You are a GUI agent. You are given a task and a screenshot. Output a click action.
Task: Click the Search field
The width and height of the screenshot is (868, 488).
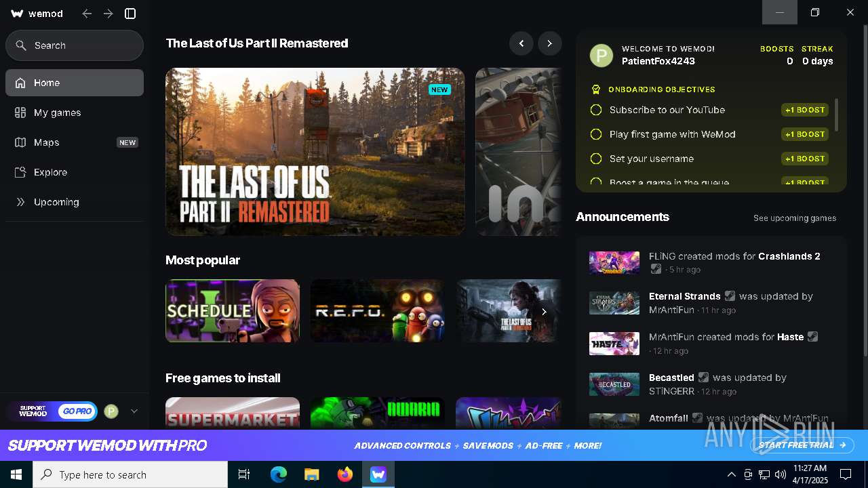(x=75, y=45)
